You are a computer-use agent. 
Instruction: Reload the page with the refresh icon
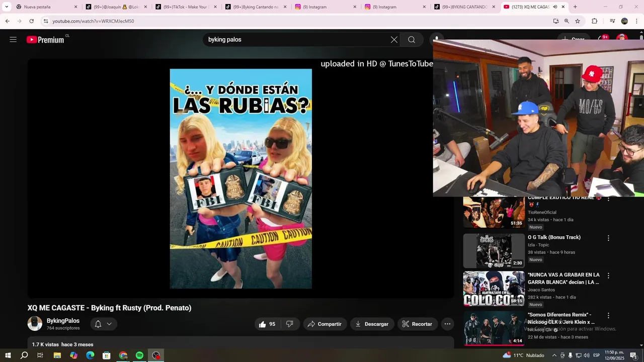(x=31, y=21)
